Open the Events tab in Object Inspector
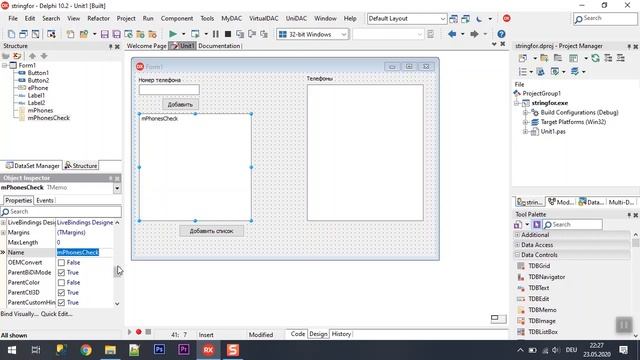 pos(44,200)
